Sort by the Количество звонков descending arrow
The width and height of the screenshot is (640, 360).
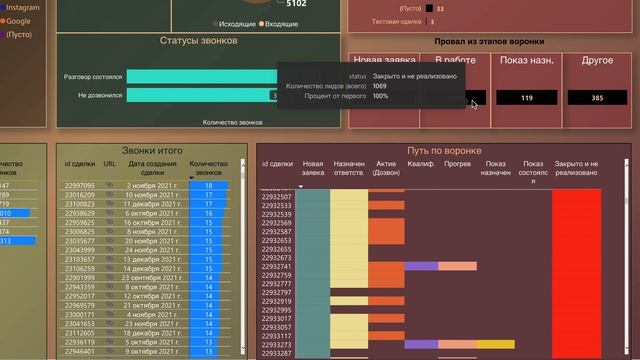click(191, 178)
